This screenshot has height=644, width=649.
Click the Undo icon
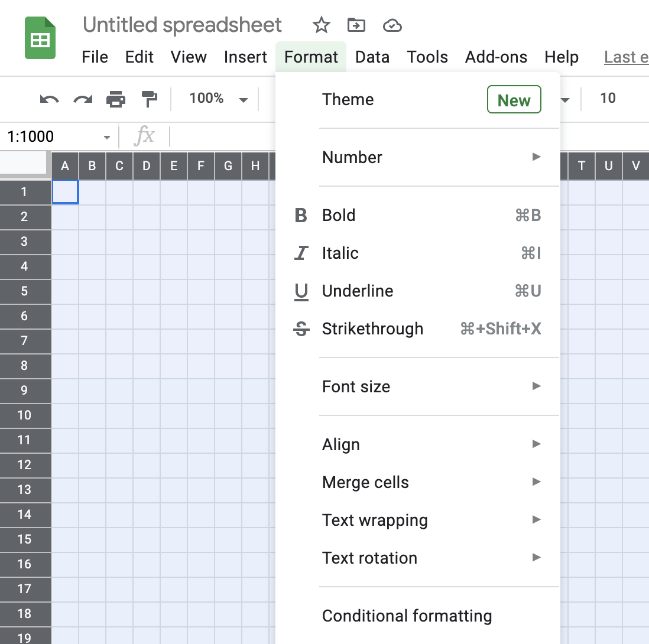pos(49,99)
